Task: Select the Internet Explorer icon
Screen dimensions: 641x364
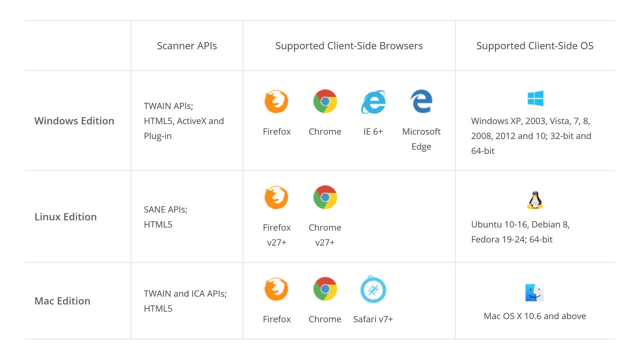Action: [373, 102]
